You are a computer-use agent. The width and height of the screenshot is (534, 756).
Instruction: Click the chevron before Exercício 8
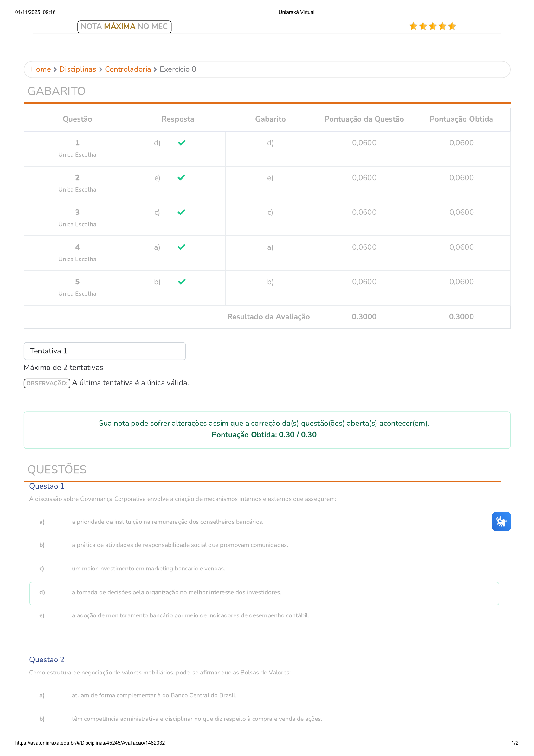pyautogui.click(x=155, y=69)
